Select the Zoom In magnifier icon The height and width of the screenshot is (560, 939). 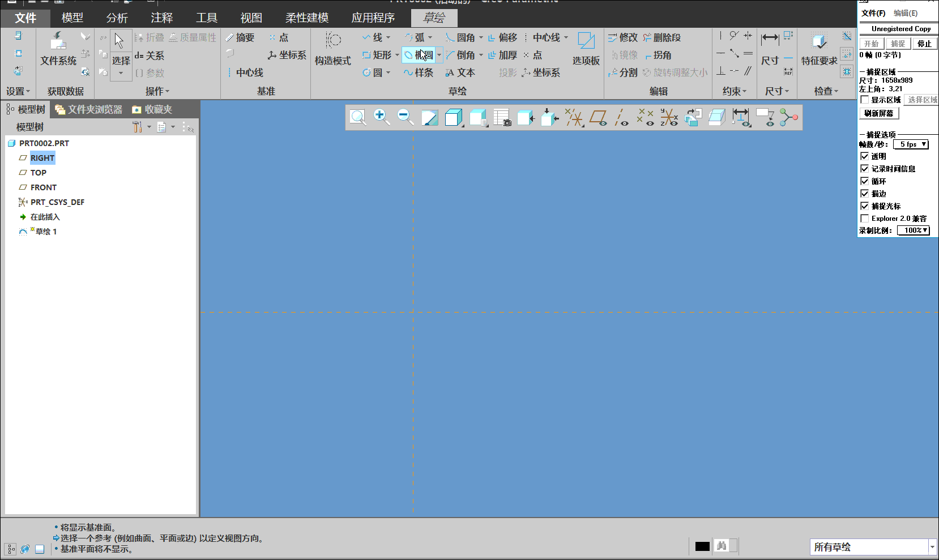pyautogui.click(x=382, y=117)
